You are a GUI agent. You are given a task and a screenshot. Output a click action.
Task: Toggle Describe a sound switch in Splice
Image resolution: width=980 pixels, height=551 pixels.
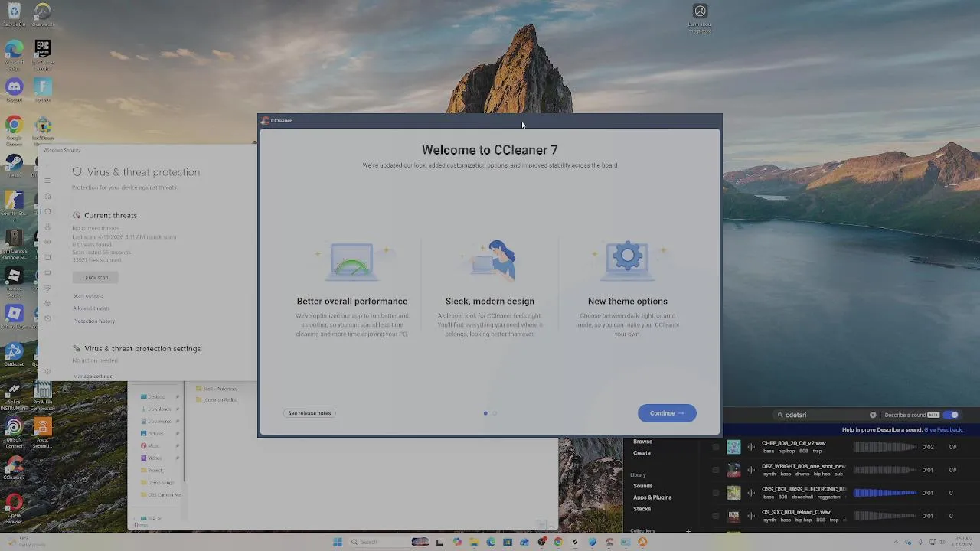[x=951, y=415]
